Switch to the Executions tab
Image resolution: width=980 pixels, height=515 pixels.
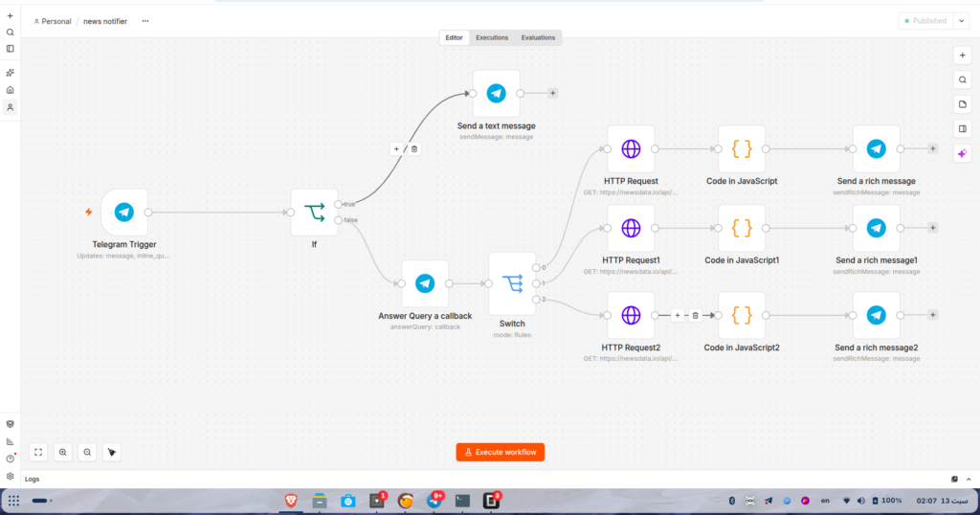click(492, 37)
